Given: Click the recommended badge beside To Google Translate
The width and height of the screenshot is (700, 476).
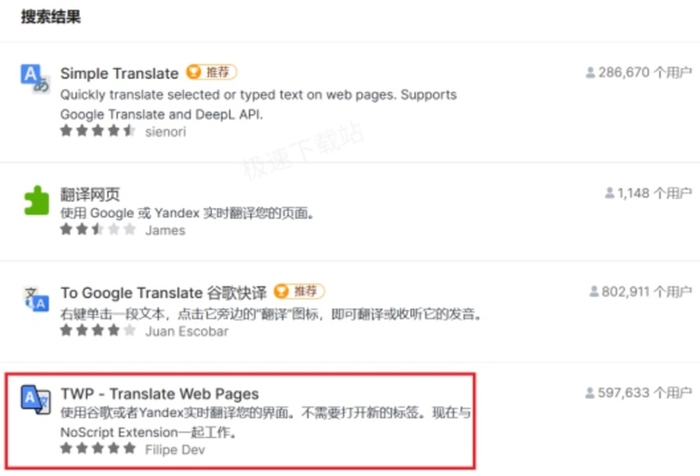Looking at the screenshot, I should 299,292.
